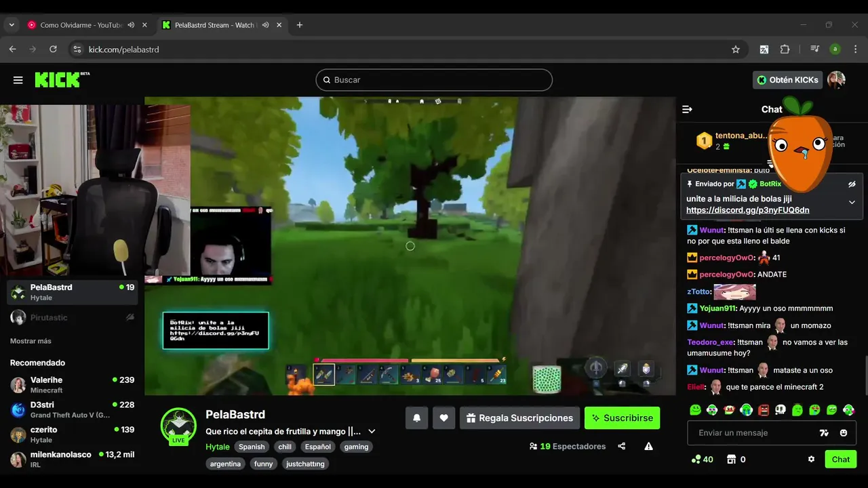Click the green Suscribirse button
The image size is (868, 488).
coord(622,418)
